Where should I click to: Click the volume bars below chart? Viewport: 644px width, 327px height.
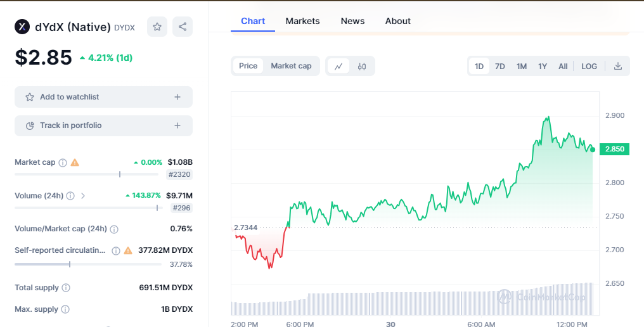click(412, 299)
